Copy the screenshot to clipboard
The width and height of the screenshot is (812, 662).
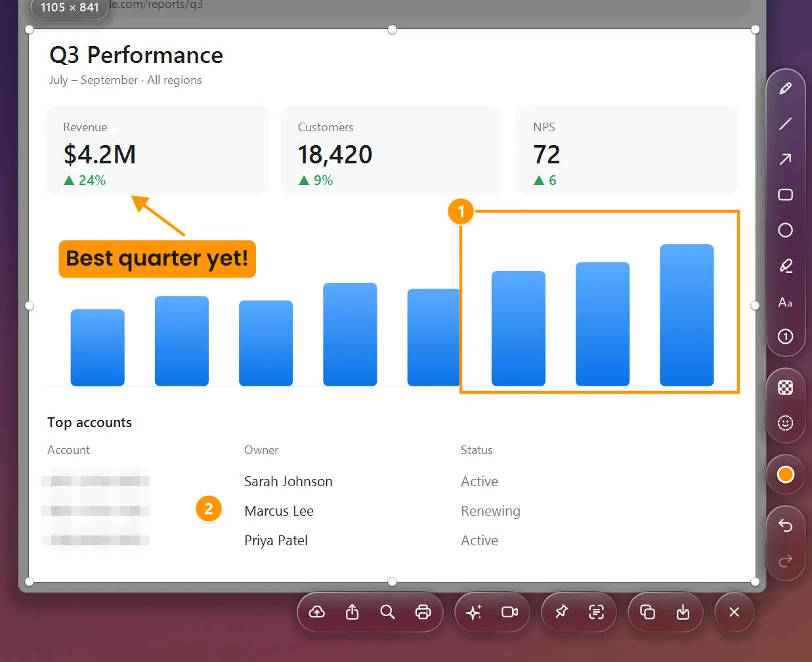(x=648, y=612)
